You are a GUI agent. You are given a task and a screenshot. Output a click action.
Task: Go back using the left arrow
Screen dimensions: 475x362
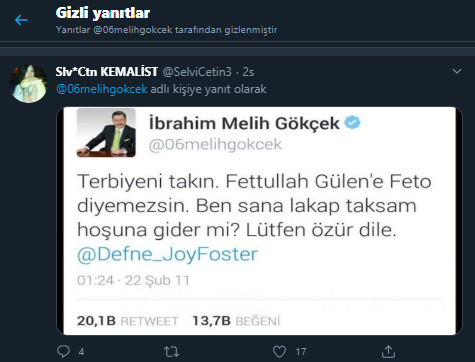21,20
